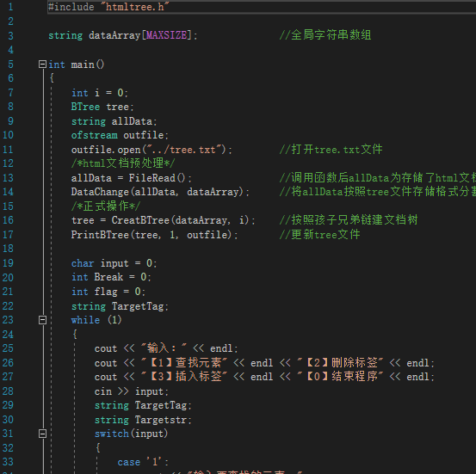476x474 pixels.
Task: Collapse the switch(input) block
Action: coord(42,434)
